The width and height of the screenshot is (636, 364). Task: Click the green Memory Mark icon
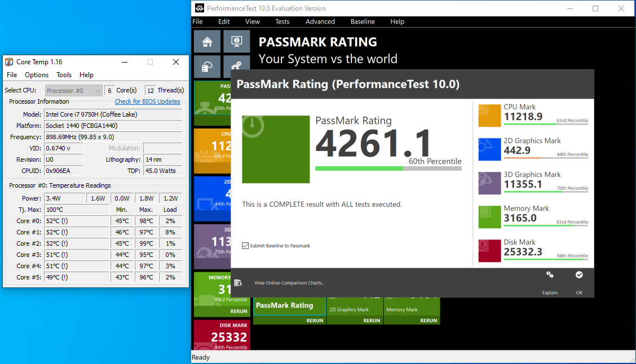(x=489, y=217)
